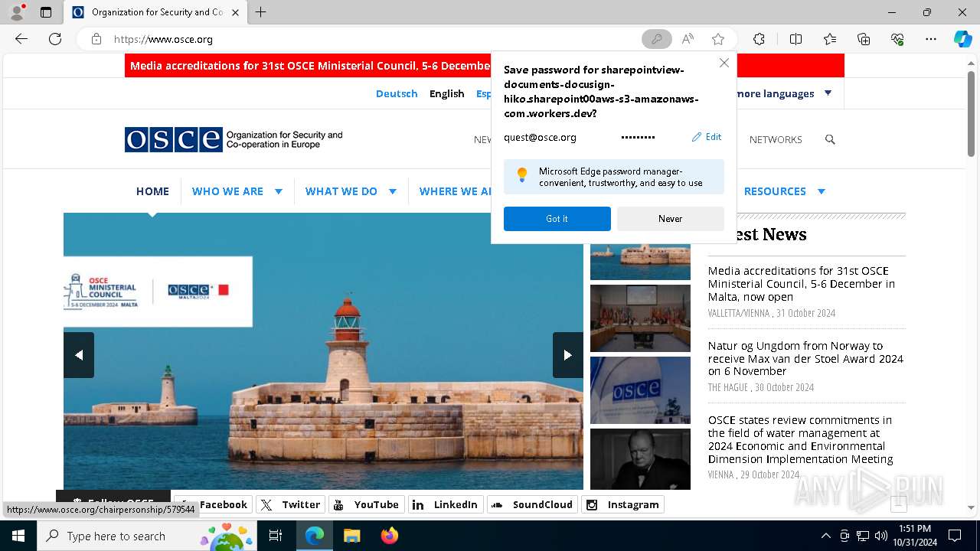980x551 pixels.
Task: Open the WHERE WE ARE menu
Action: pyautogui.click(x=455, y=191)
